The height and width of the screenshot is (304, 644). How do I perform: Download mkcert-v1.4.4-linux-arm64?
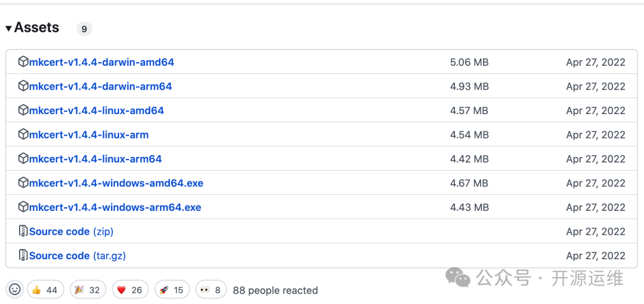point(95,159)
